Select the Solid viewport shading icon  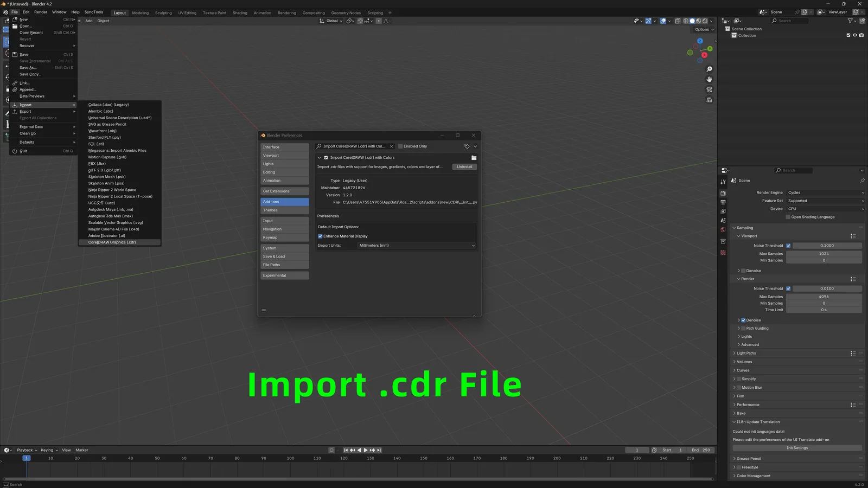(692, 21)
